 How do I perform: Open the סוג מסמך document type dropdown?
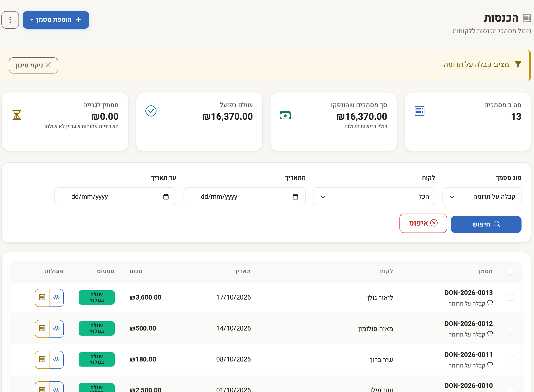point(482,197)
